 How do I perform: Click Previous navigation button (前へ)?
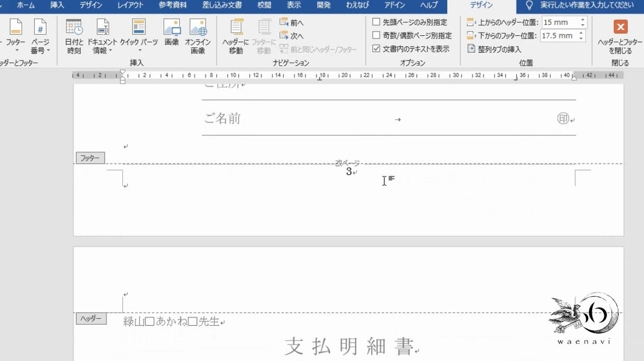point(293,22)
